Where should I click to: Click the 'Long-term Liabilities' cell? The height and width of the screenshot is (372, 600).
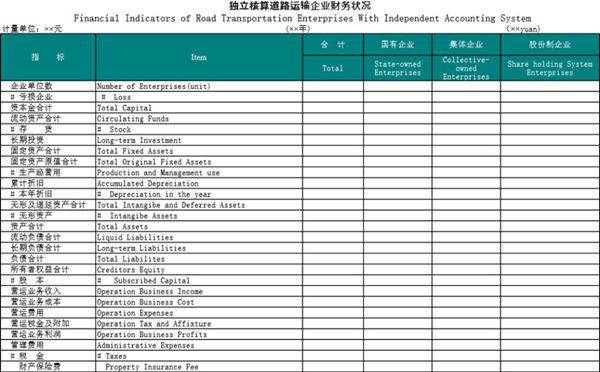coord(199,248)
